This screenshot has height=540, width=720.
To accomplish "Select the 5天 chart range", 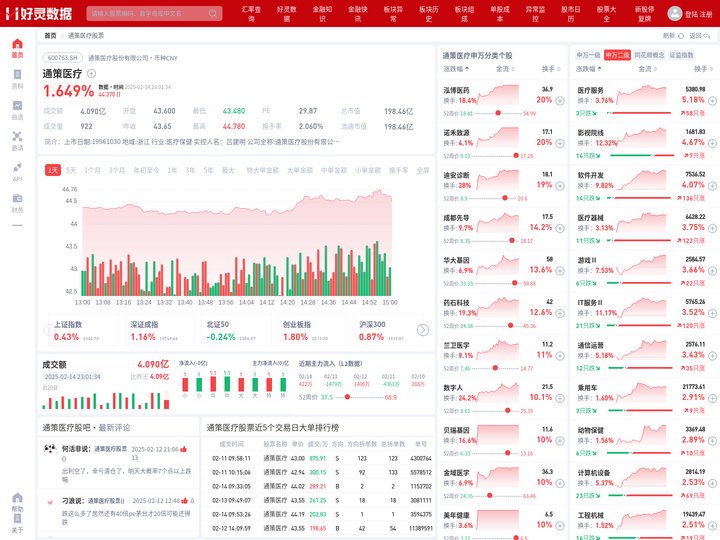I will click(71, 170).
